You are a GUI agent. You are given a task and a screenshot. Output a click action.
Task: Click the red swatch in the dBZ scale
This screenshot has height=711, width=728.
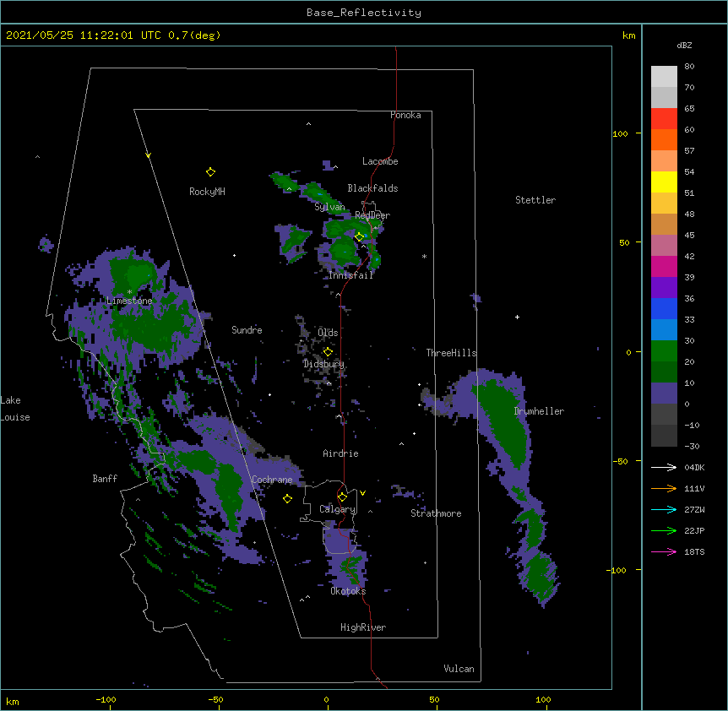(664, 119)
